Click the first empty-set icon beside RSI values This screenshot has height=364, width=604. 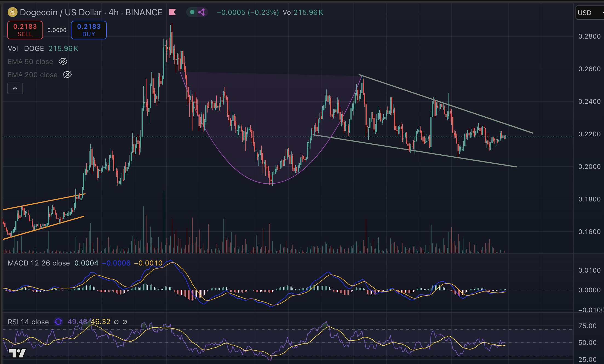pyautogui.click(x=116, y=322)
